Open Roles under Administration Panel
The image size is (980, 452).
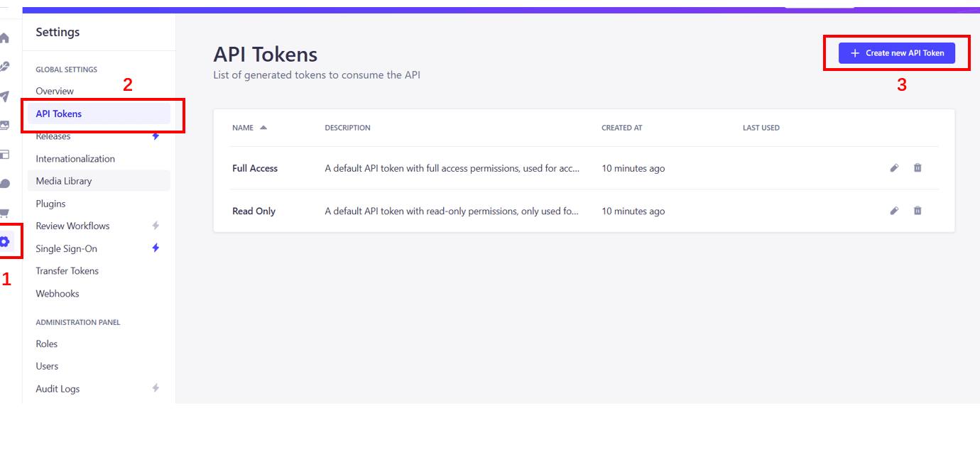(x=46, y=343)
